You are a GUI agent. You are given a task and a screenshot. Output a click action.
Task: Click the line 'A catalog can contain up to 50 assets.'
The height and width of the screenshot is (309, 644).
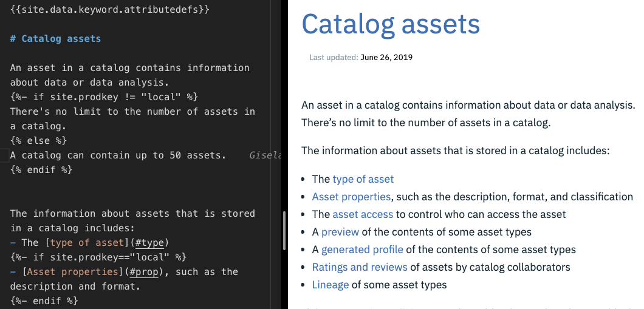click(118, 155)
